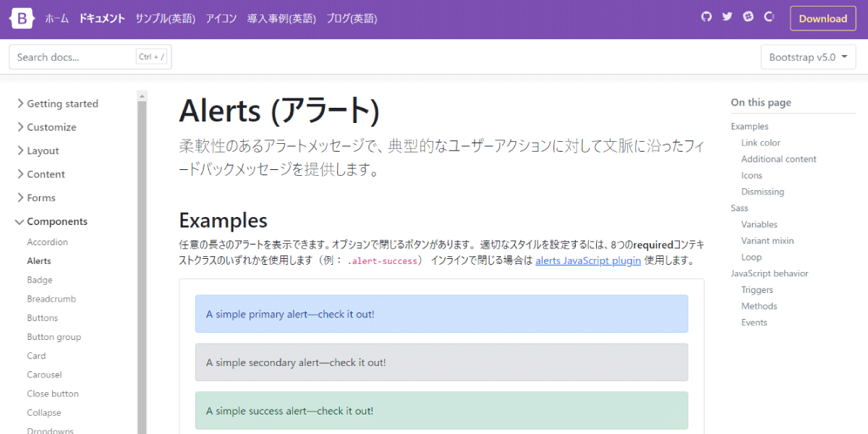Jump to Loop section
The height and width of the screenshot is (434, 868).
point(752,257)
